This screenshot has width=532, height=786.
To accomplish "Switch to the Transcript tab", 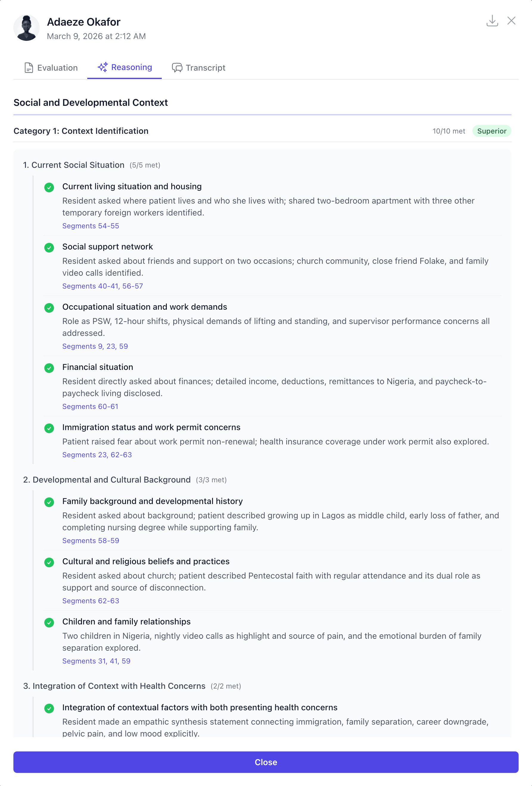I will 198,68.
